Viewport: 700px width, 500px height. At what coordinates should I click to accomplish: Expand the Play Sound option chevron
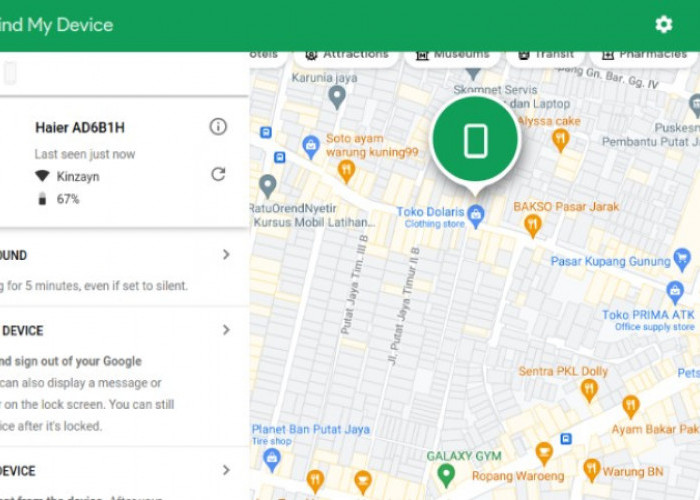tap(226, 254)
